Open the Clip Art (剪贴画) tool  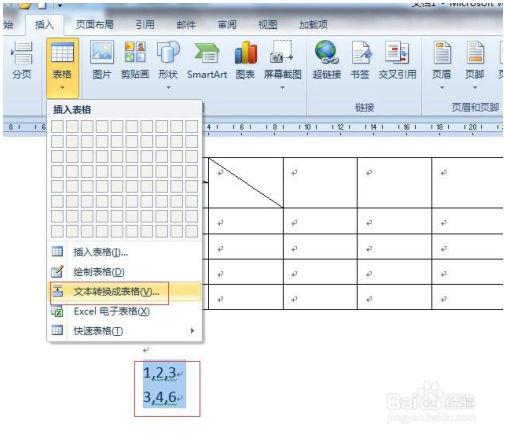coord(135,60)
